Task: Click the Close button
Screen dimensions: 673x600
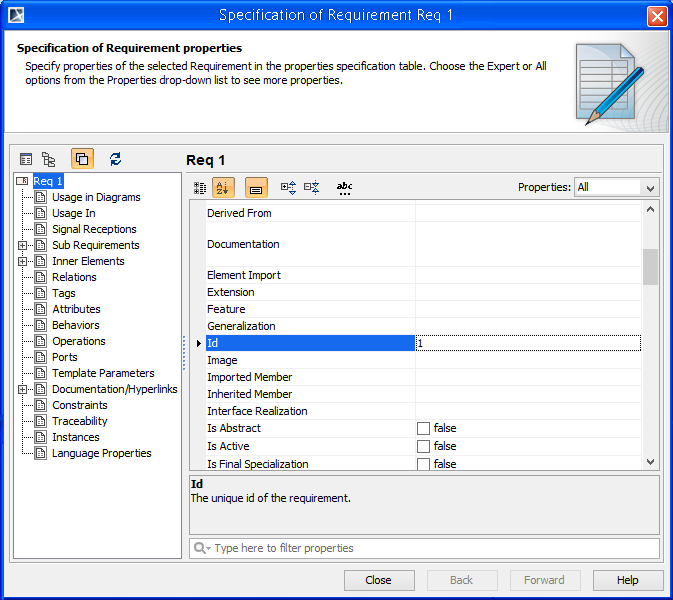Action: (x=378, y=580)
